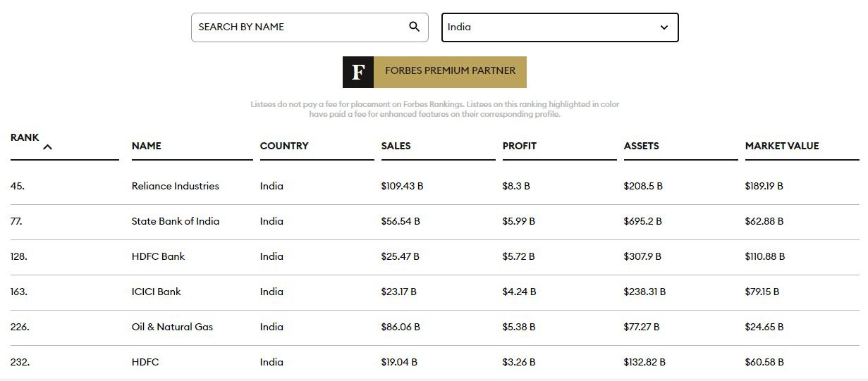
Task: Click the search magnifier icon
Action: 414,27
